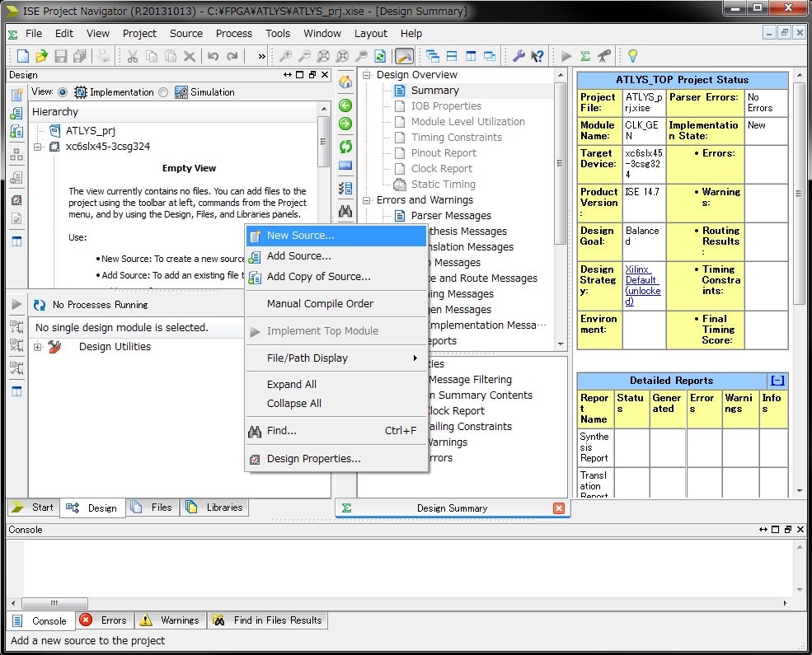Viewport: 812px width, 655px height.
Task: Click the New file toolbar icon
Action: (23, 56)
